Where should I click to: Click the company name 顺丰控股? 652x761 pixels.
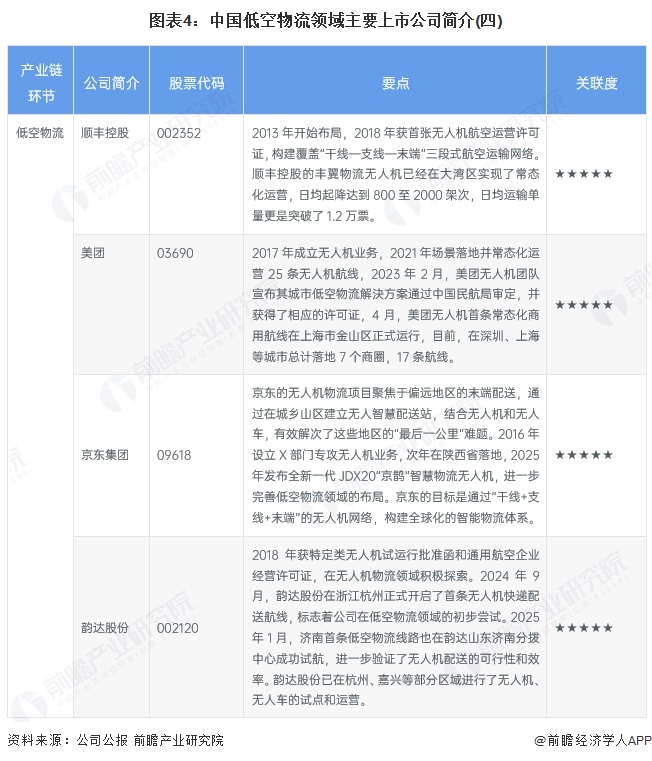click(x=105, y=133)
